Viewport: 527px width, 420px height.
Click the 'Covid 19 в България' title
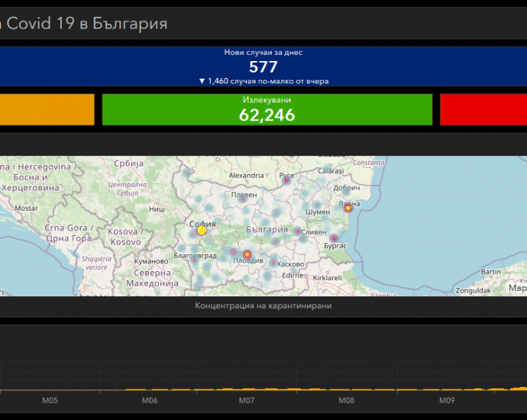coord(87,24)
